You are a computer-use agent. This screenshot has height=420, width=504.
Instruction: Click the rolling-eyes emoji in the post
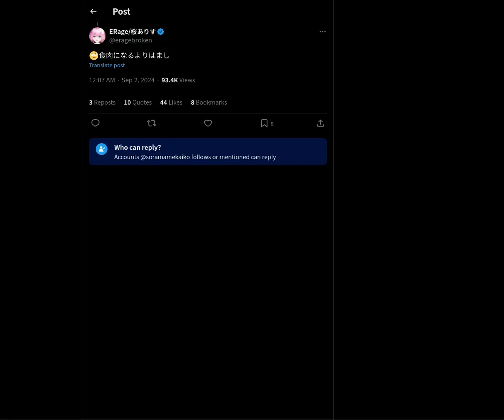(94, 55)
